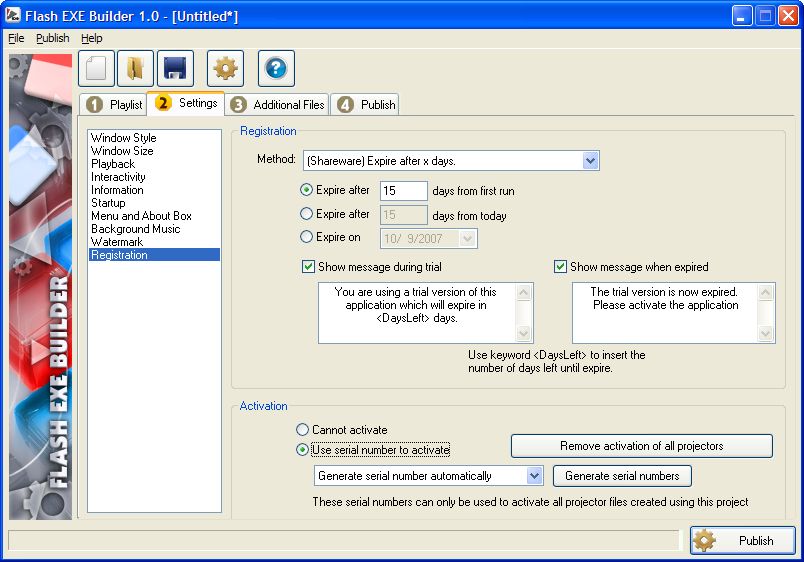This screenshot has width=804, height=562.
Task: Click the expired message text box
Action: pos(665,313)
